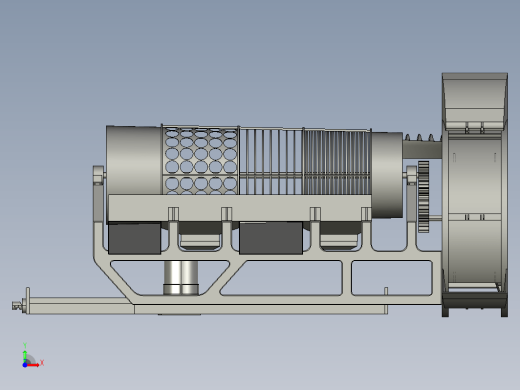Select the shiny cylindrical support leg under the frame
The height and width of the screenshot is (390, 520).
pos(181,277)
